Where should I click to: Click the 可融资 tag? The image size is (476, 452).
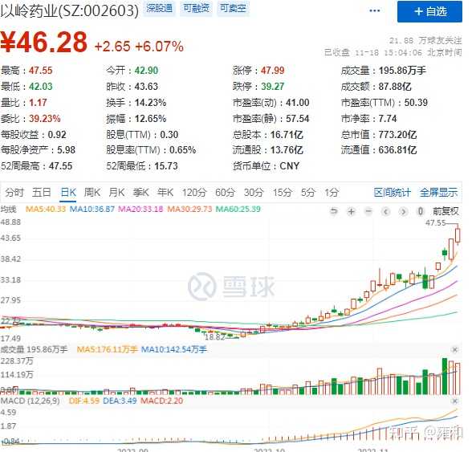coord(196,8)
